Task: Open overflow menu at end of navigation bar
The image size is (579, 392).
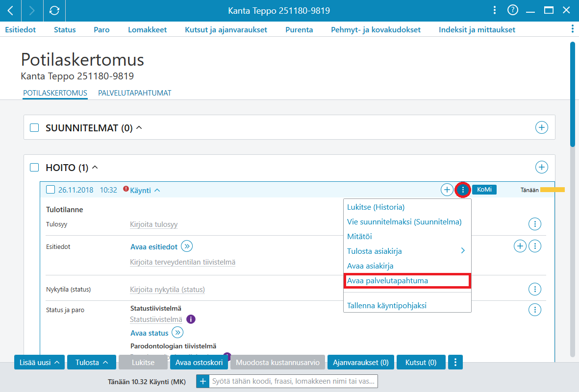Action: click(572, 29)
